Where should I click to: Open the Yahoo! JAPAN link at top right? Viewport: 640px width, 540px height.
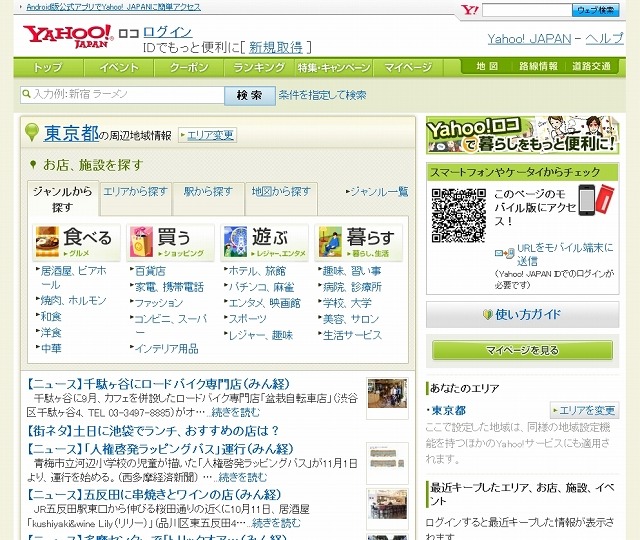click(x=529, y=39)
